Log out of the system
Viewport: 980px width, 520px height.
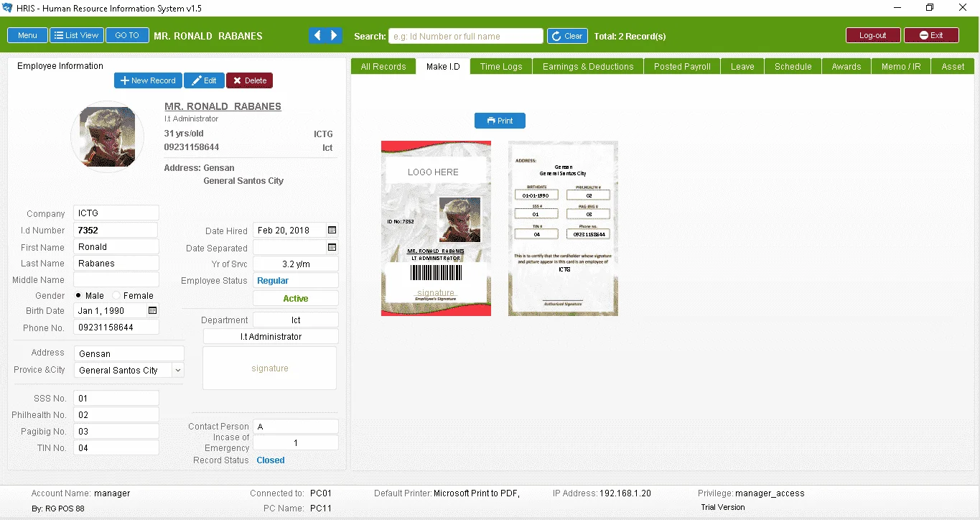tap(873, 35)
